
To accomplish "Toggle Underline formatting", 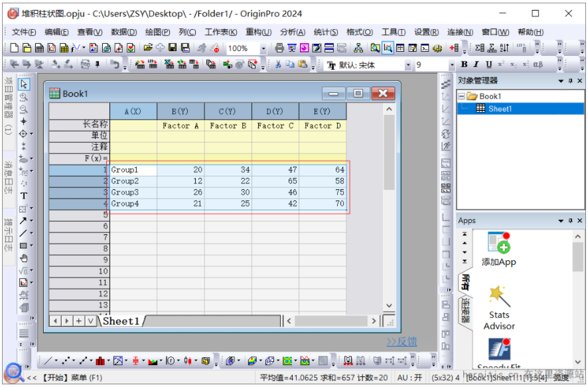I will point(488,64).
